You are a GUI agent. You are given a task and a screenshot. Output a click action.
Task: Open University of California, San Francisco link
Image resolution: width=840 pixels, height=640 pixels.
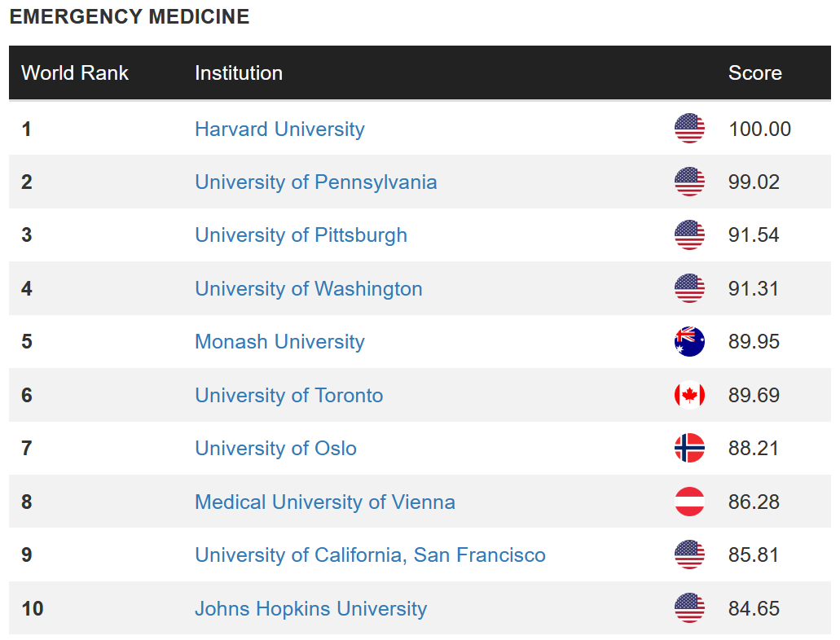(x=370, y=555)
